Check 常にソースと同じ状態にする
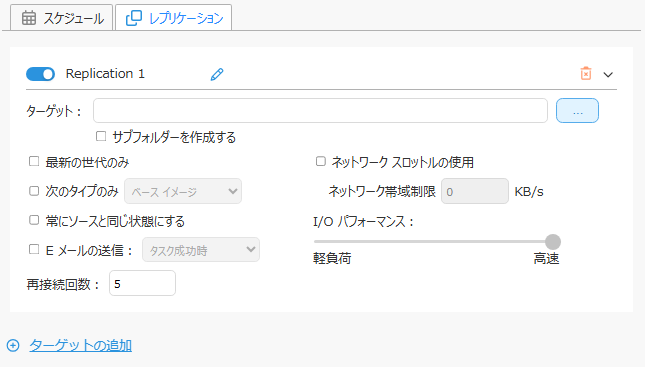 [x=34, y=220]
